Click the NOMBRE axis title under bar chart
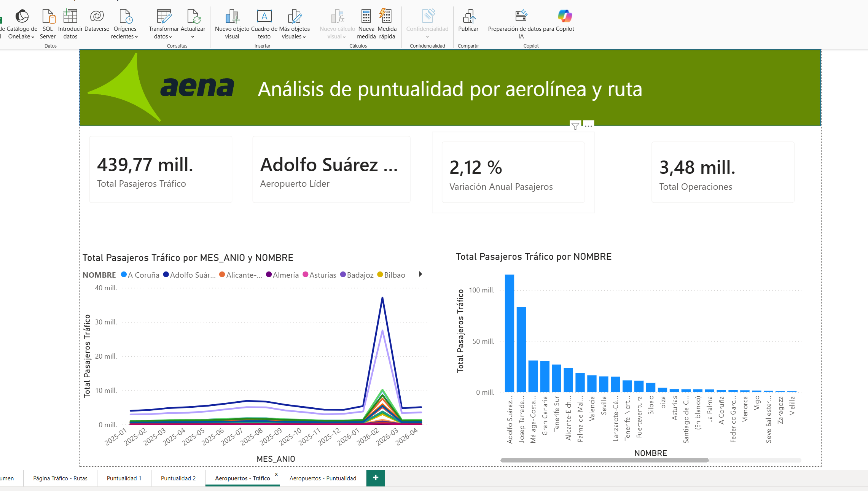The height and width of the screenshot is (491, 868). (x=651, y=453)
